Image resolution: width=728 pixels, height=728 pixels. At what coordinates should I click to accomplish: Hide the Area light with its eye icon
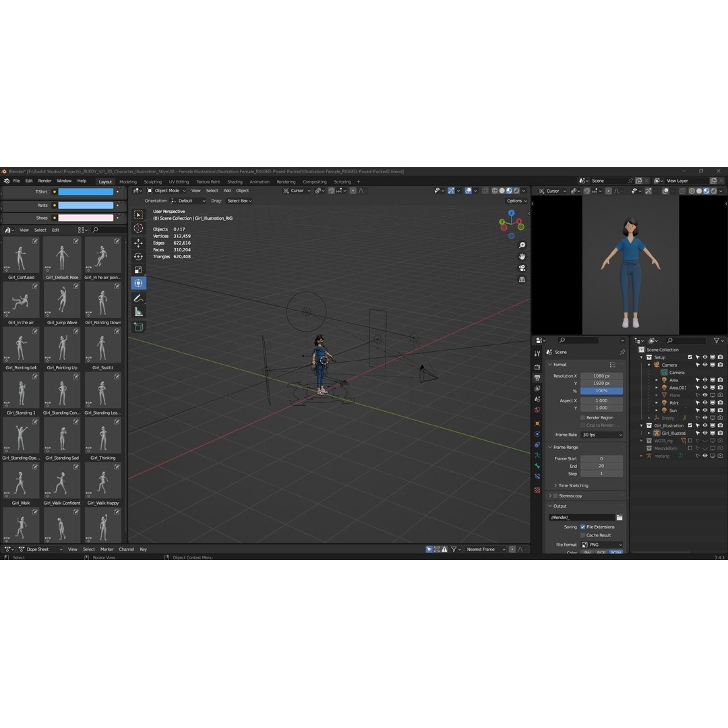pyautogui.click(x=705, y=380)
